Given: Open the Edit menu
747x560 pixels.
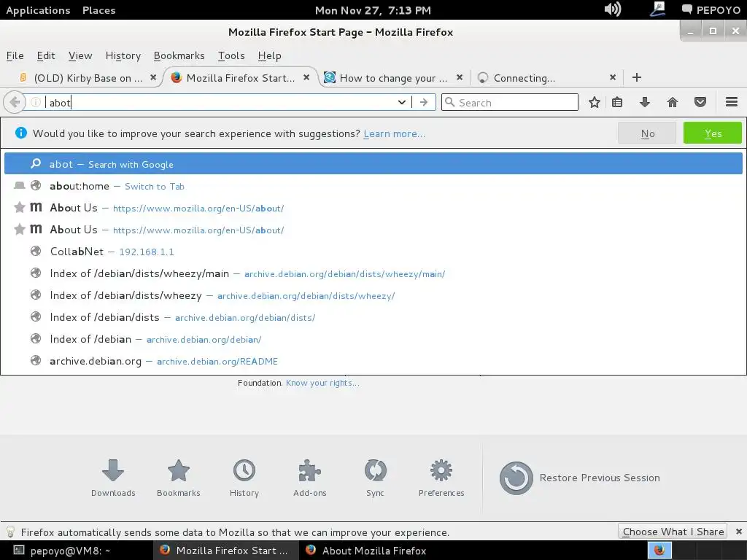Looking at the screenshot, I should click(46, 55).
